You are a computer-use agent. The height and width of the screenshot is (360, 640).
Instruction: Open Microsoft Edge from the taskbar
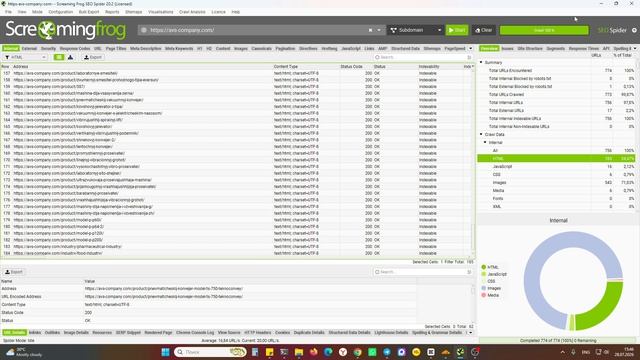point(328,352)
